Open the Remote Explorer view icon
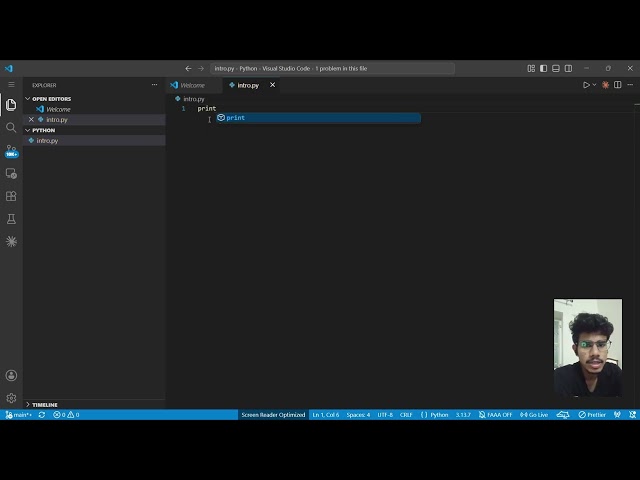Viewport: 640px width, 480px height. click(11, 173)
